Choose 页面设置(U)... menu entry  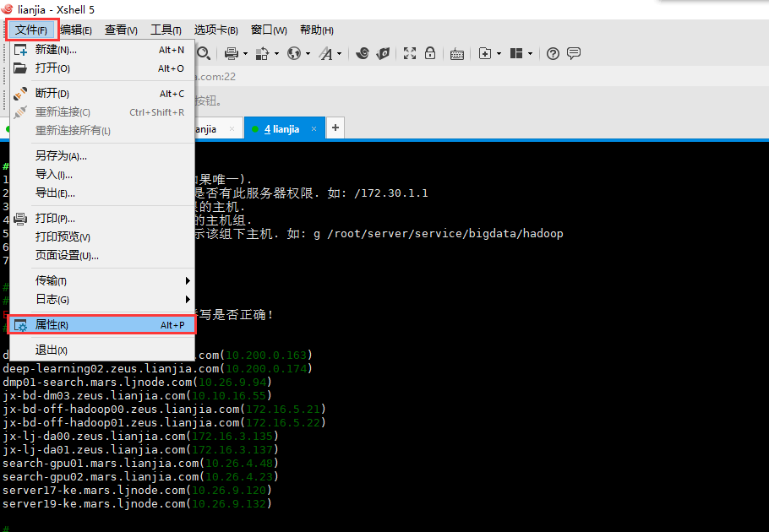[x=102, y=256]
